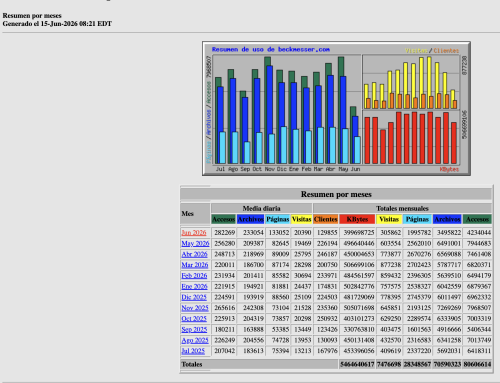Click the usage summary bar chart image
The width and height of the screenshot is (500, 383).
pyautogui.click(x=336, y=108)
